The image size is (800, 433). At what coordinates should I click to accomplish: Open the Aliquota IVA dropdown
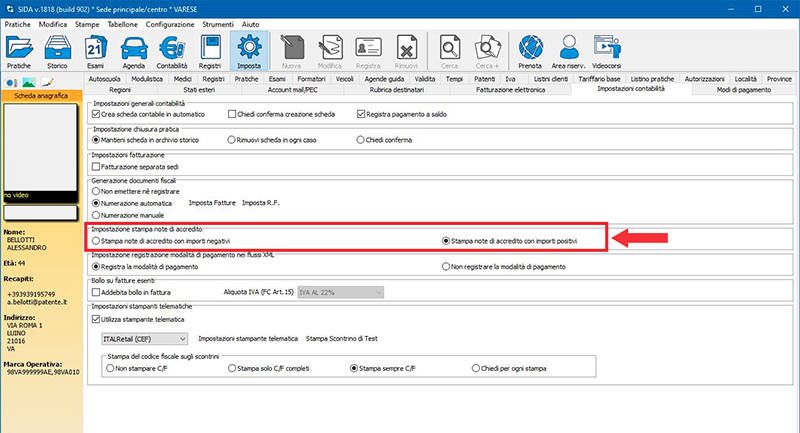click(357, 293)
